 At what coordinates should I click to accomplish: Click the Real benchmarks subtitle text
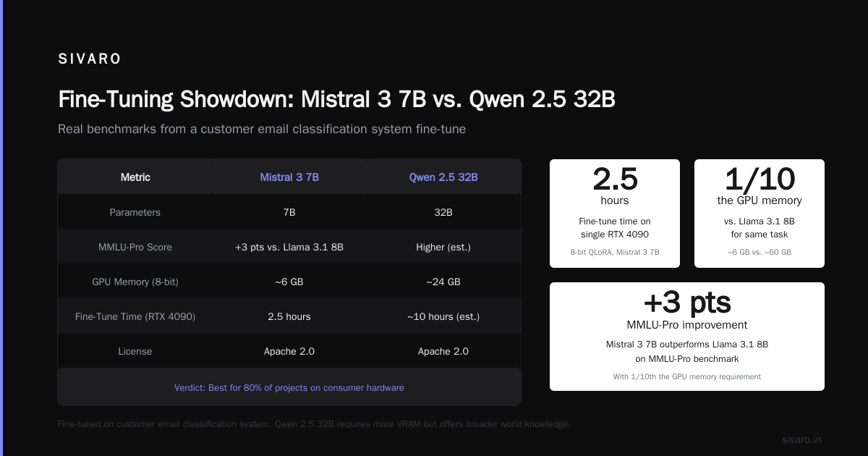262,130
